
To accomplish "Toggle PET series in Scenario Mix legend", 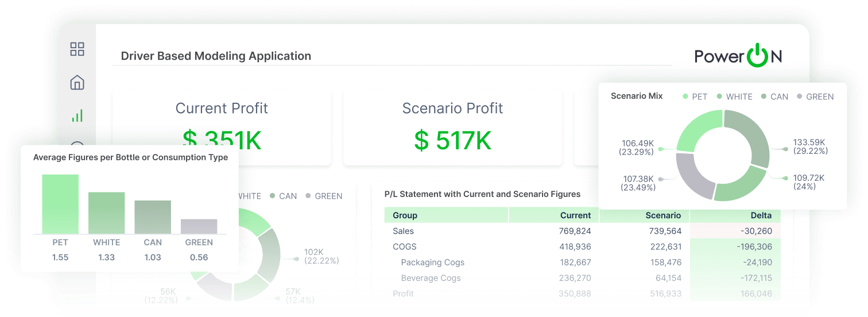I will (x=695, y=96).
